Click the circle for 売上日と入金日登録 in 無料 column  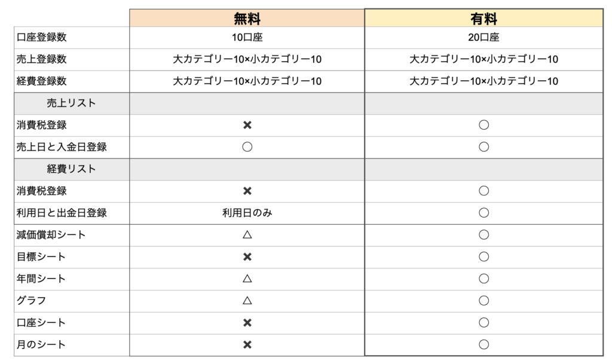(x=247, y=146)
